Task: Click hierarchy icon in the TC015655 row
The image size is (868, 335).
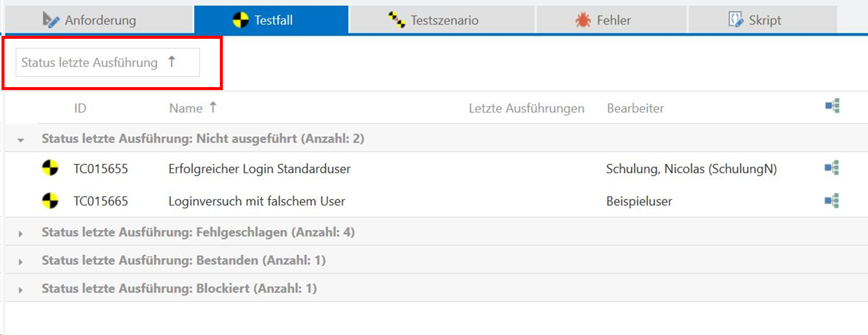Action: pyautogui.click(x=832, y=168)
